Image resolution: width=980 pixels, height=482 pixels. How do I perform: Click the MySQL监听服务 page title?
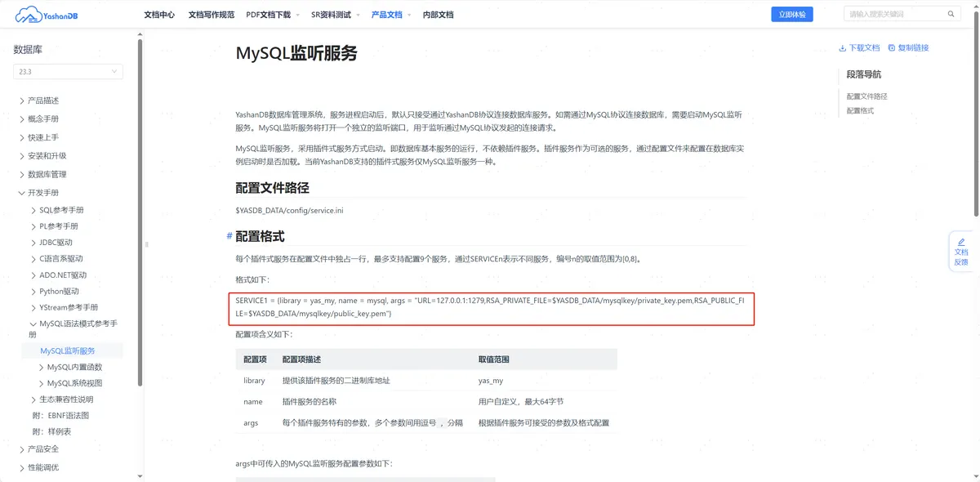(296, 53)
